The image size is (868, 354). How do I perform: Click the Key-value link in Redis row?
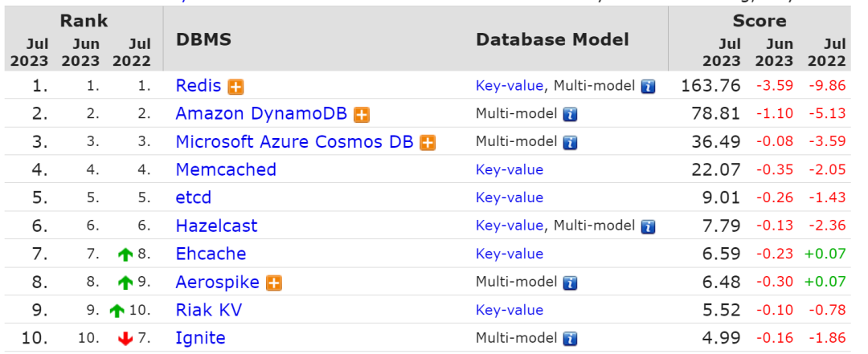point(510,86)
